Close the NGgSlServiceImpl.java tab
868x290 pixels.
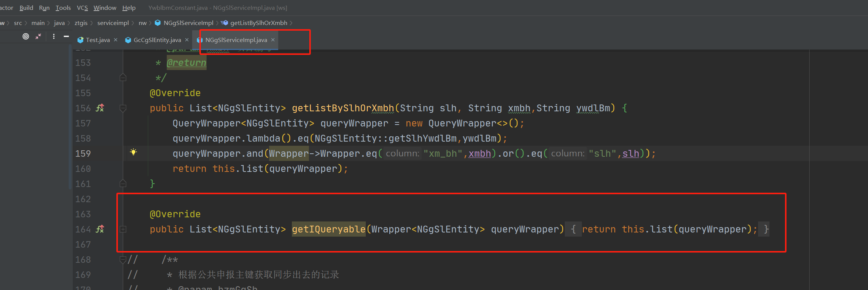click(273, 40)
